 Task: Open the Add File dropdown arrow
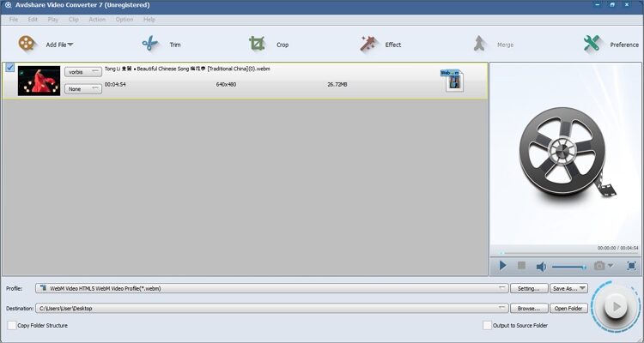pyautogui.click(x=70, y=45)
